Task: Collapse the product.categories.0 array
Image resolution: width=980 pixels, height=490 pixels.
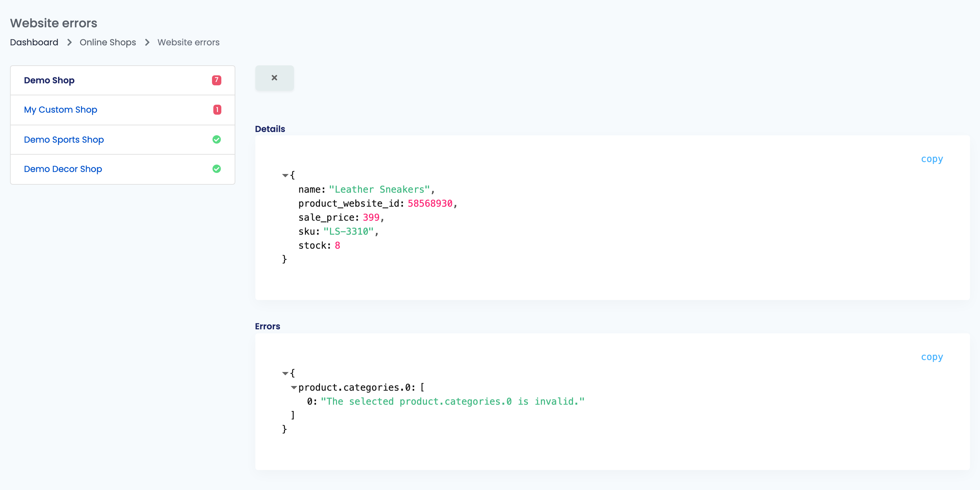Action: pos(294,388)
